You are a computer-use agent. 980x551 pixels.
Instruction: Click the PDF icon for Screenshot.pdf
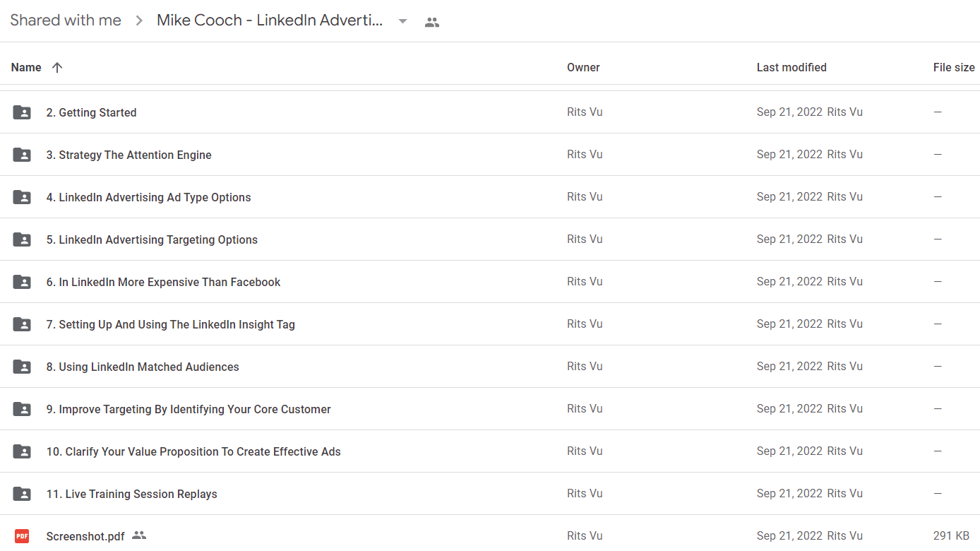pyautogui.click(x=22, y=536)
